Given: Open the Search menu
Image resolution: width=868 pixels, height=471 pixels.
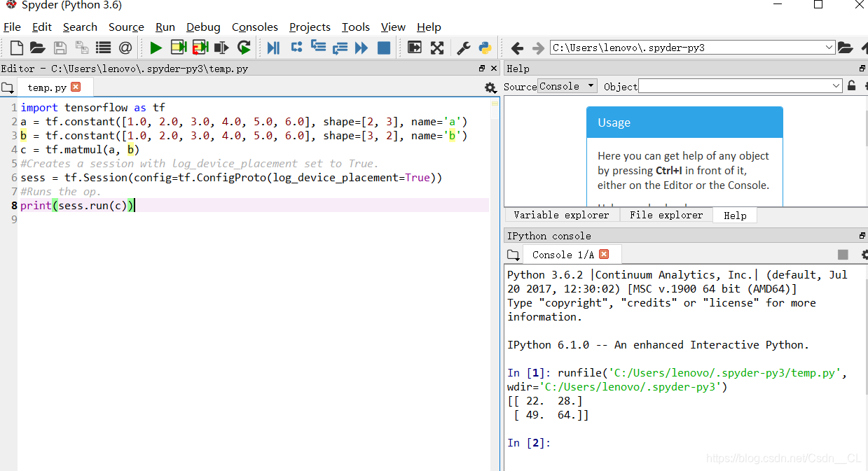Looking at the screenshot, I should click(x=80, y=27).
